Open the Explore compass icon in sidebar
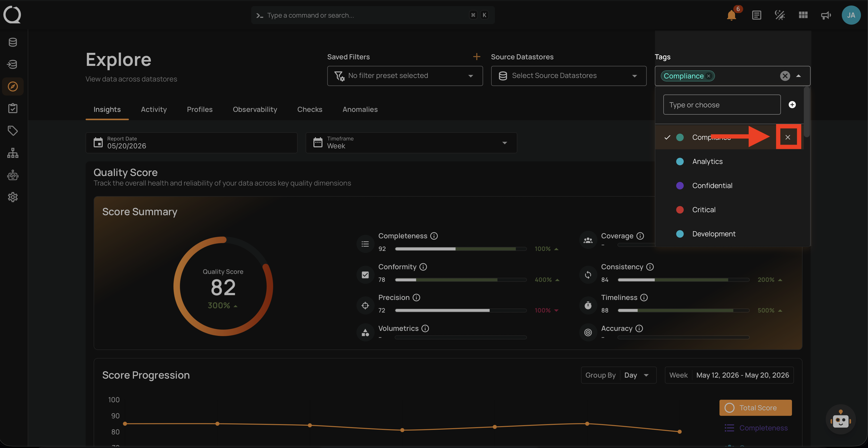 (x=13, y=86)
